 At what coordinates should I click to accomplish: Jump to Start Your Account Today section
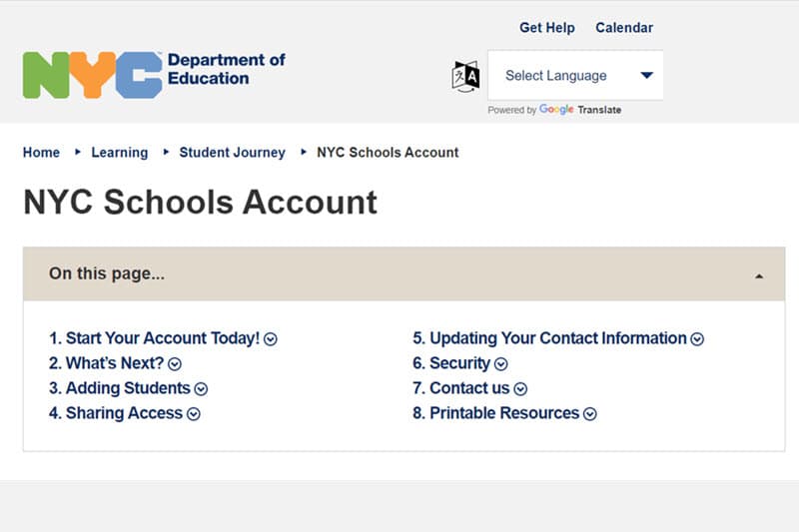(155, 338)
